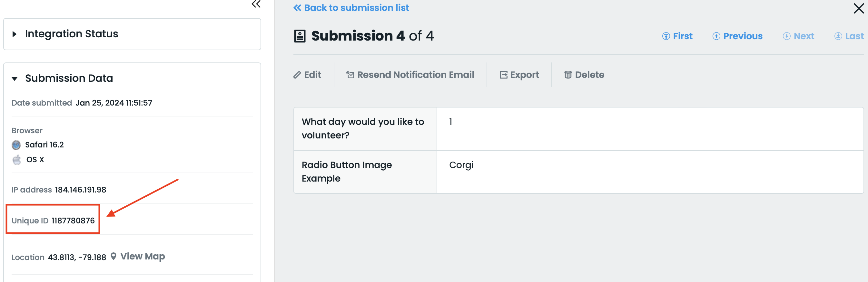Viewport: 868px width, 282px height.
Task: Click the Resend Notification envelope icon
Action: pos(350,75)
